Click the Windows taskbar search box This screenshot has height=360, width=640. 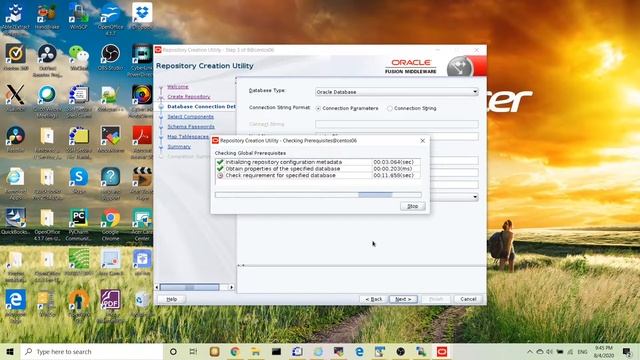tap(92, 351)
